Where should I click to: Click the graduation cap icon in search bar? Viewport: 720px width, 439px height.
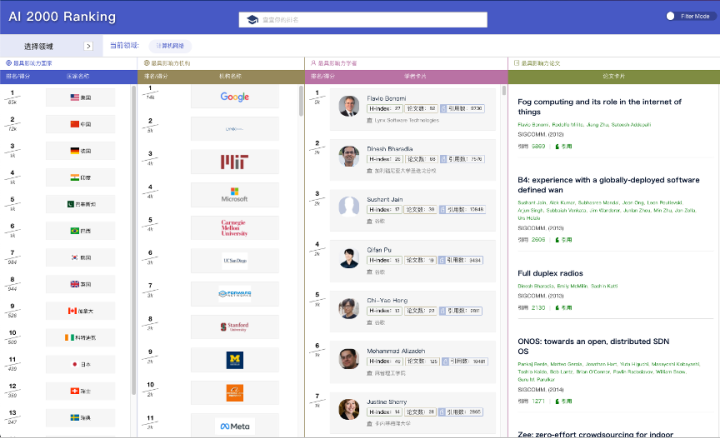(x=253, y=20)
